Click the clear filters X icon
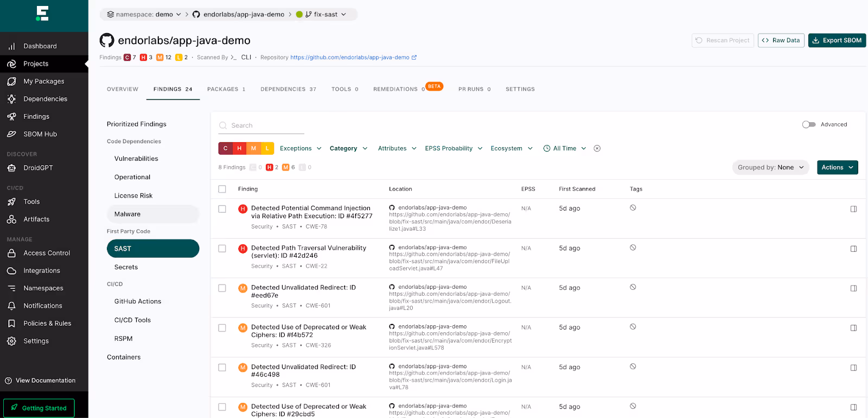Viewport: 868px width, 418px height. click(x=597, y=148)
